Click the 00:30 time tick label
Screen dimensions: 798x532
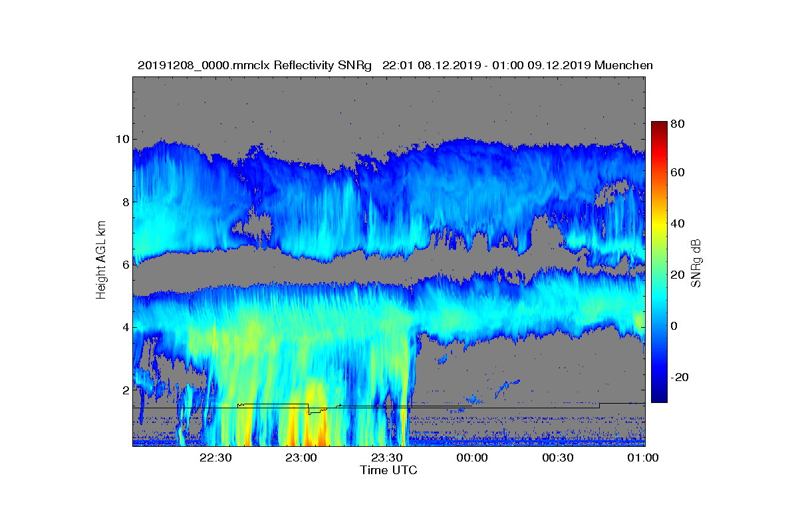click(x=559, y=458)
